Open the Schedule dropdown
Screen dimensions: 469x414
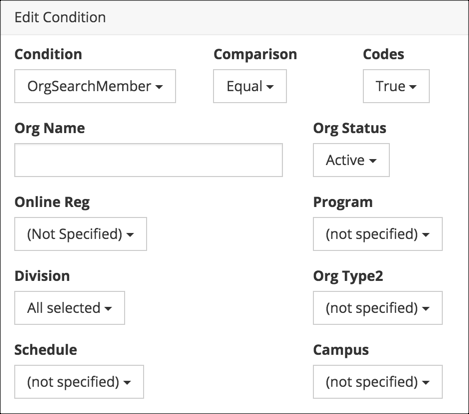point(79,382)
